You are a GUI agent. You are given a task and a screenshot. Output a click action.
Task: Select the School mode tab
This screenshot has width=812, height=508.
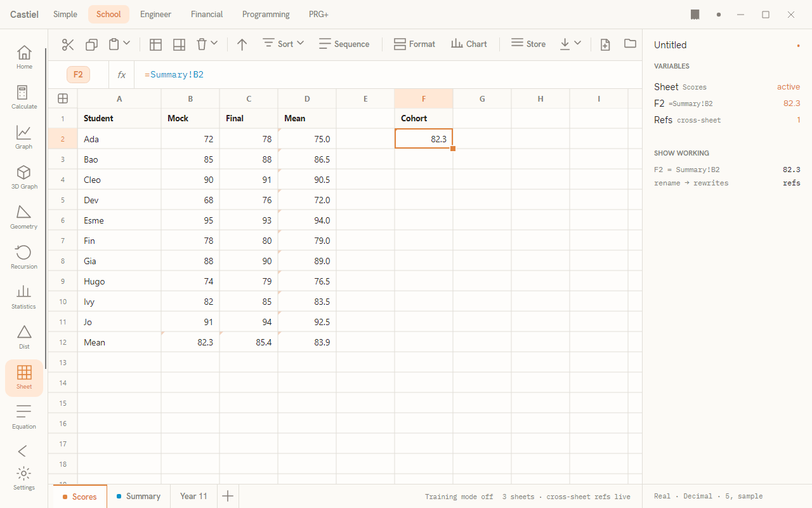click(108, 14)
